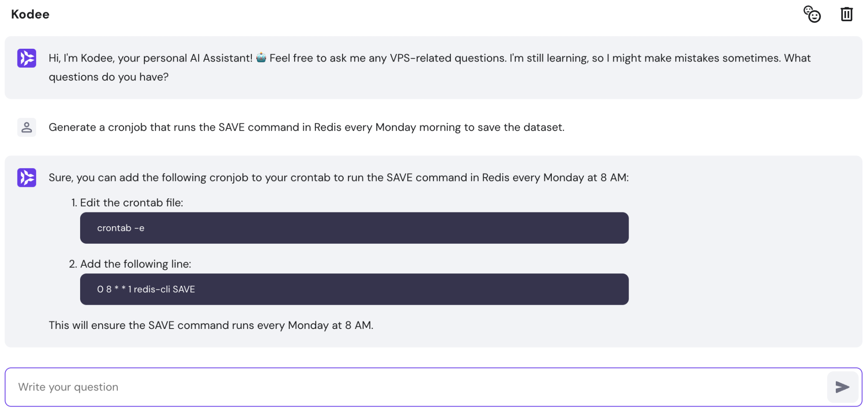The width and height of the screenshot is (868, 415).
Task: Open the feedback smiley icon
Action: pos(812,14)
